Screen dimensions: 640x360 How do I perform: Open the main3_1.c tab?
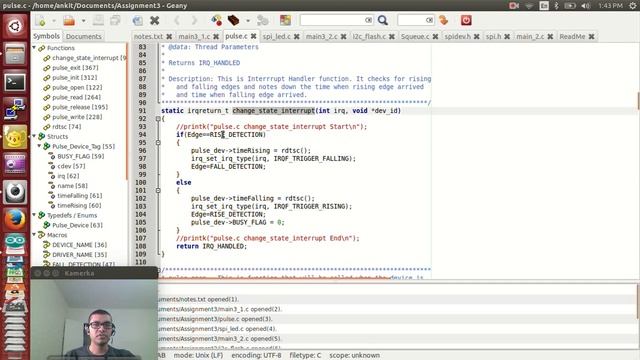(x=194, y=36)
